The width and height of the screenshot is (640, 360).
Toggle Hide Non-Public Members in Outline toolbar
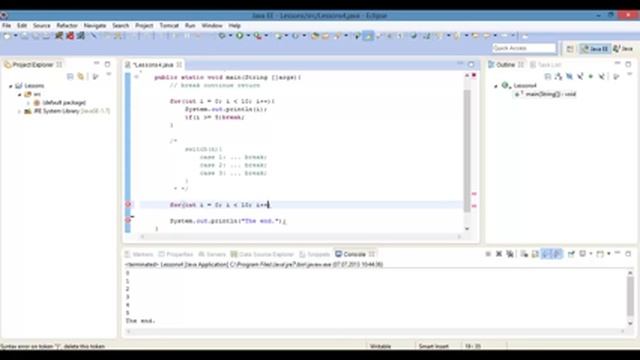click(591, 77)
